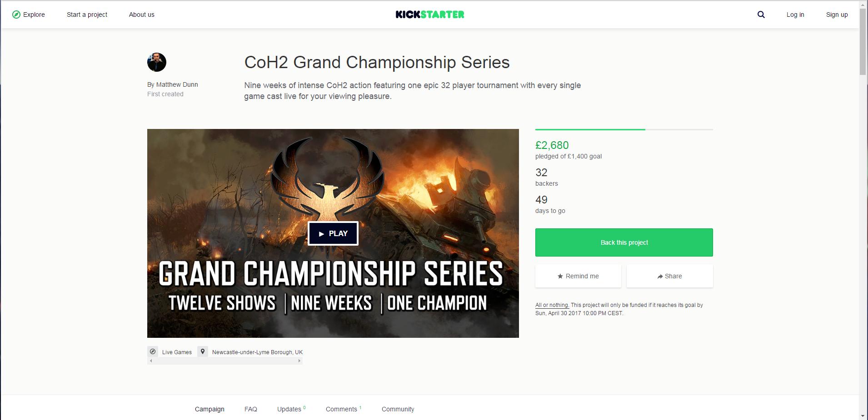868x420 pixels.
Task: Open search with the magnifier icon
Action: (761, 15)
